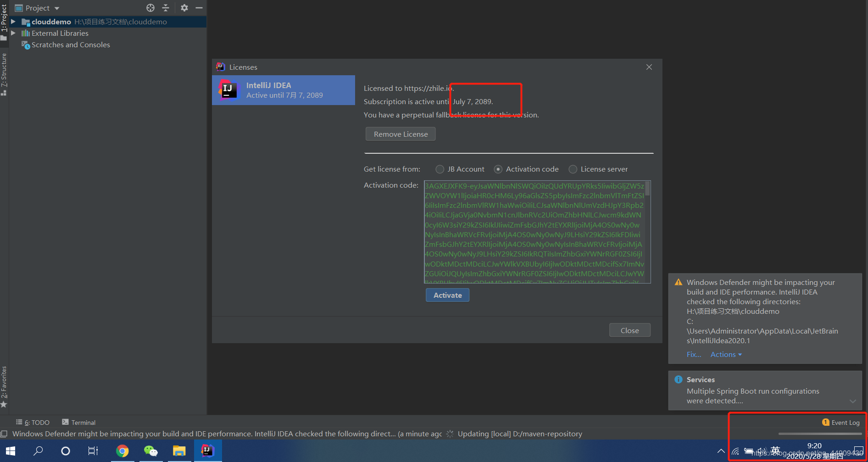Locate the opened file in Project view
Image resolution: width=868 pixels, height=462 pixels.
[150, 8]
